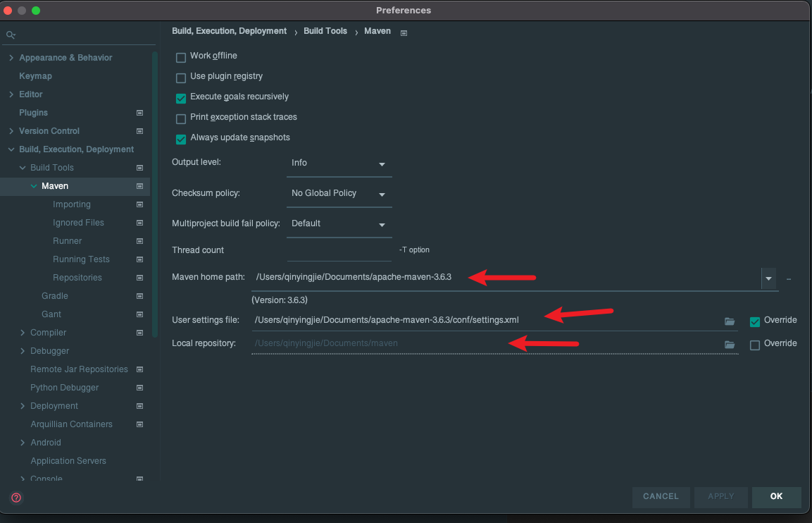
Task: Select Gradle in the settings tree
Action: tap(54, 296)
